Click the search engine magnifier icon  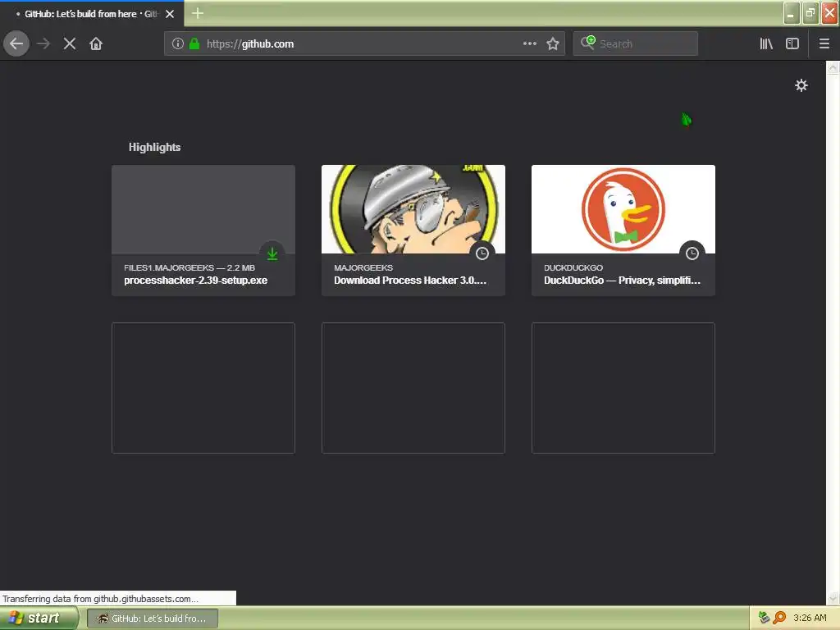tap(587, 43)
